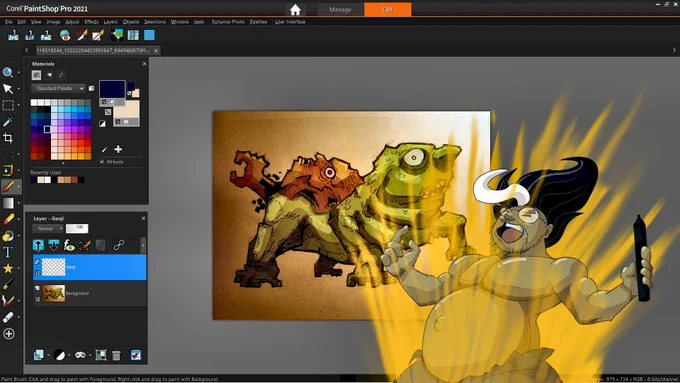Open the Selections menu
The image size is (680, 383).
tap(155, 22)
